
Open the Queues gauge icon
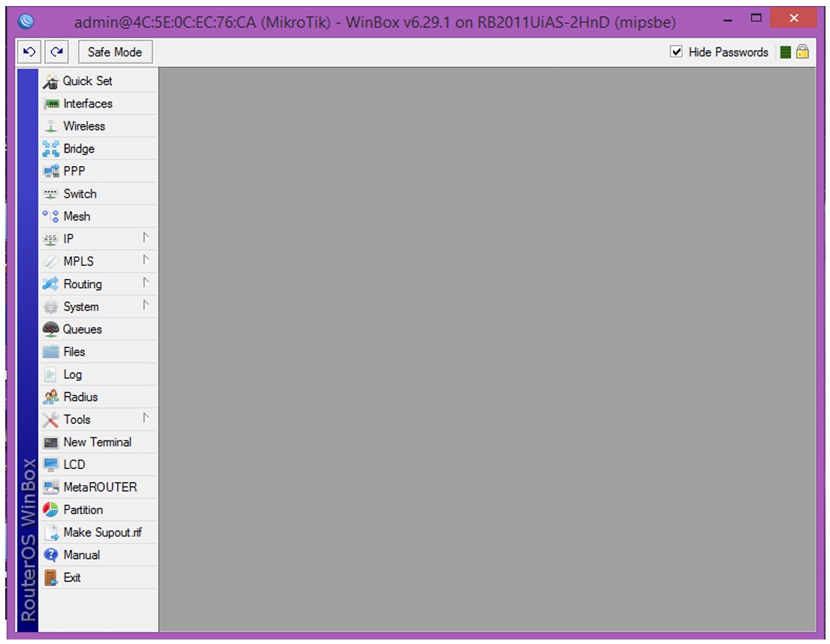[x=51, y=329]
